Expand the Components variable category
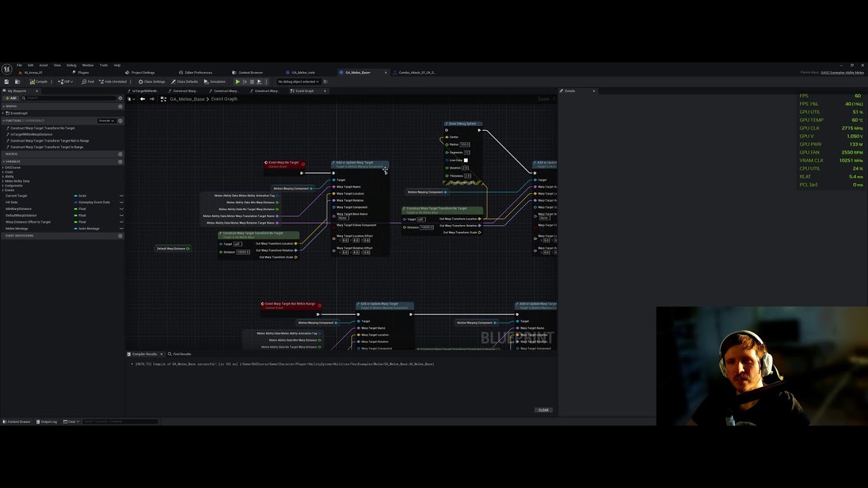The width and height of the screenshot is (868, 488). tap(3, 186)
